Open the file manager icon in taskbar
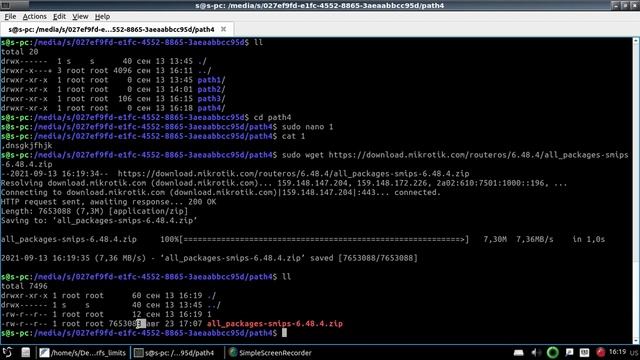Image resolution: width=640 pixels, height=360 pixels. (x=26, y=352)
